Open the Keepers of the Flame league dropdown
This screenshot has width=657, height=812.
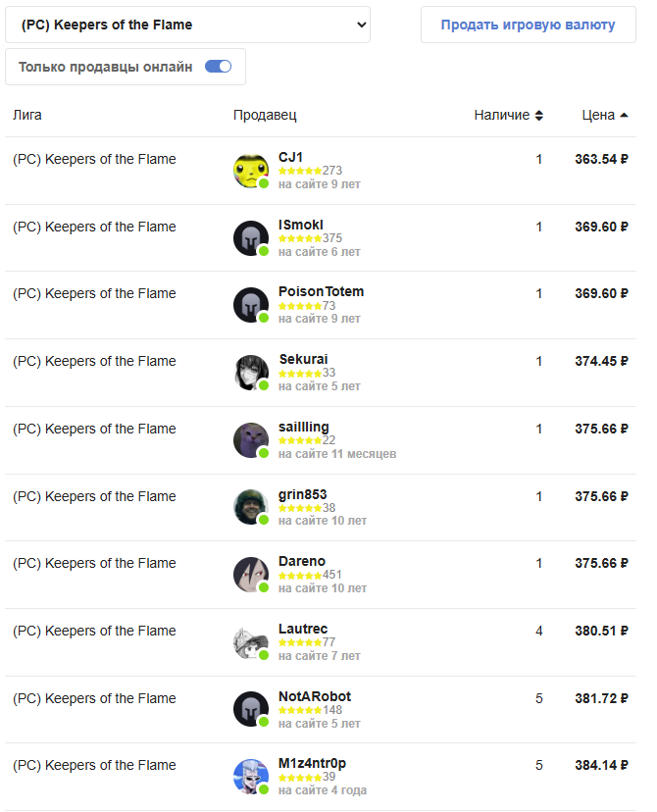pos(187,25)
